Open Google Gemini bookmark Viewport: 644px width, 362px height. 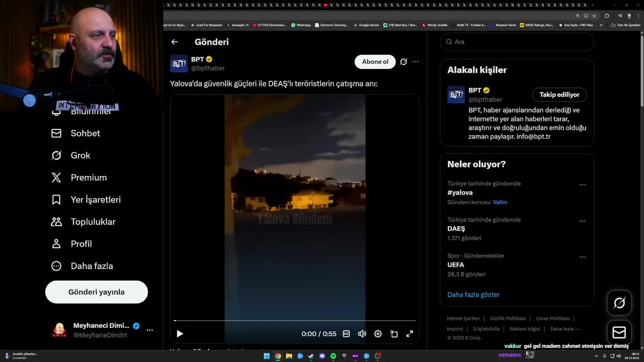click(x=366, y=25)
